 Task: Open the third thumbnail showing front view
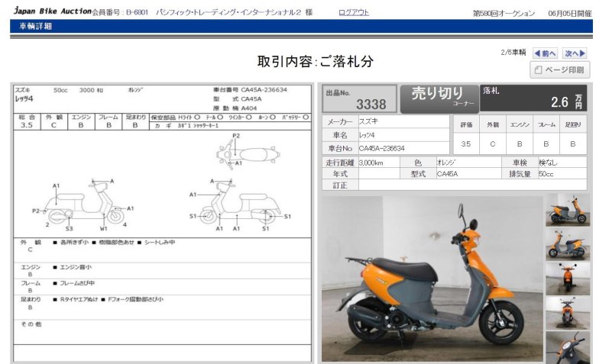[567, 279]
